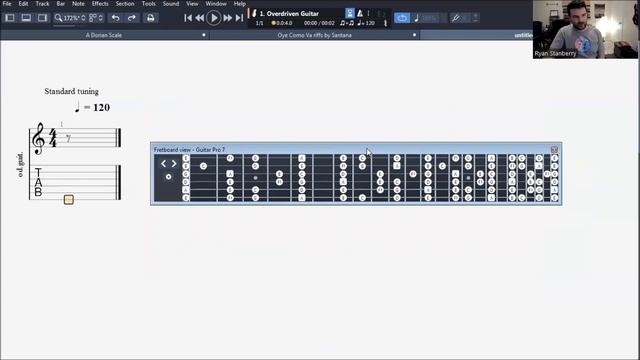This screenshot has height=360, width=640.
Task: Click the 00:00 / 00:02 time display
Action: pos(319,23)
